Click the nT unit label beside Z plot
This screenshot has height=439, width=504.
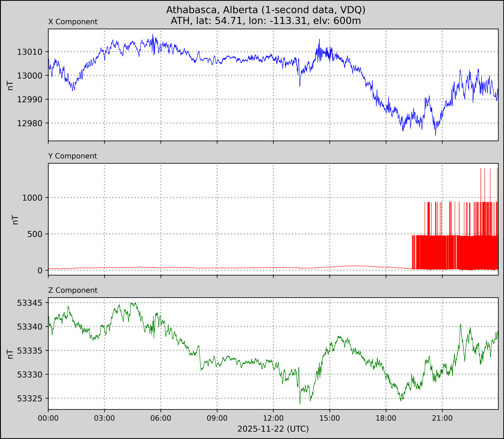[x=10, y=354]
